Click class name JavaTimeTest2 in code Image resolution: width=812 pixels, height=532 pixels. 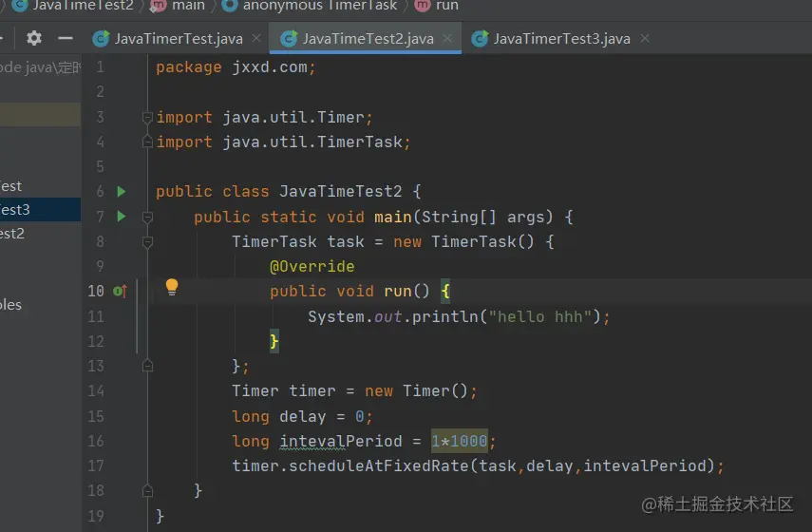[x=340, y=192]
